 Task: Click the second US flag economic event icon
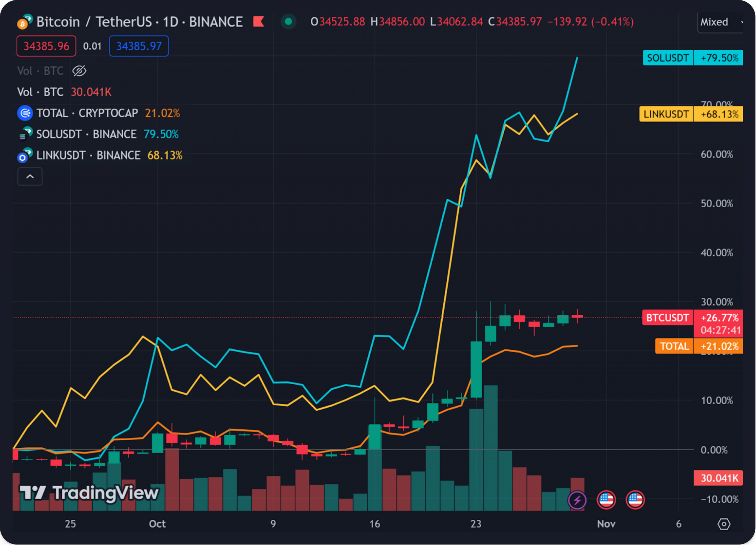coord(635,500)
